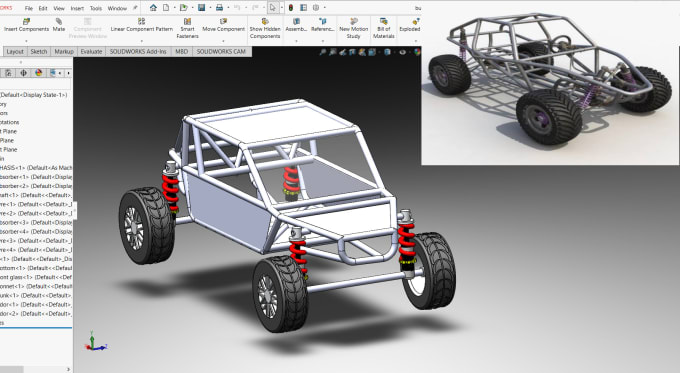Open the Window menu
The width and height of the screenshot is (680, 373).
[x=117, y=8]
